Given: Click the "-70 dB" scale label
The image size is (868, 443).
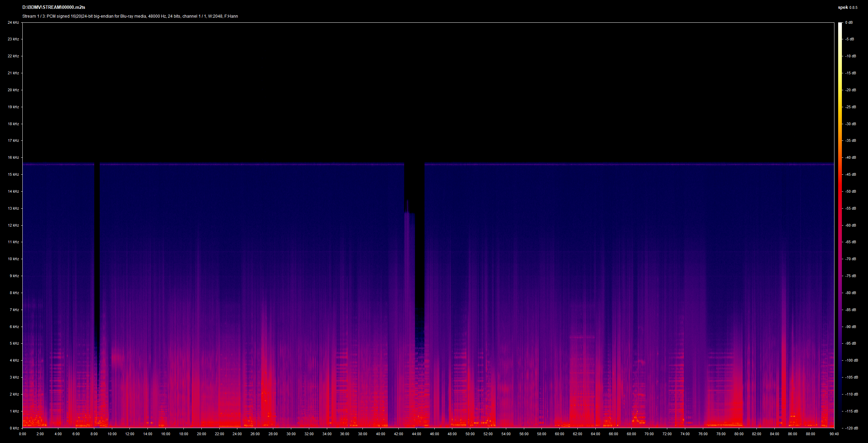Looking at the screenshot, I should pos(851,259).
